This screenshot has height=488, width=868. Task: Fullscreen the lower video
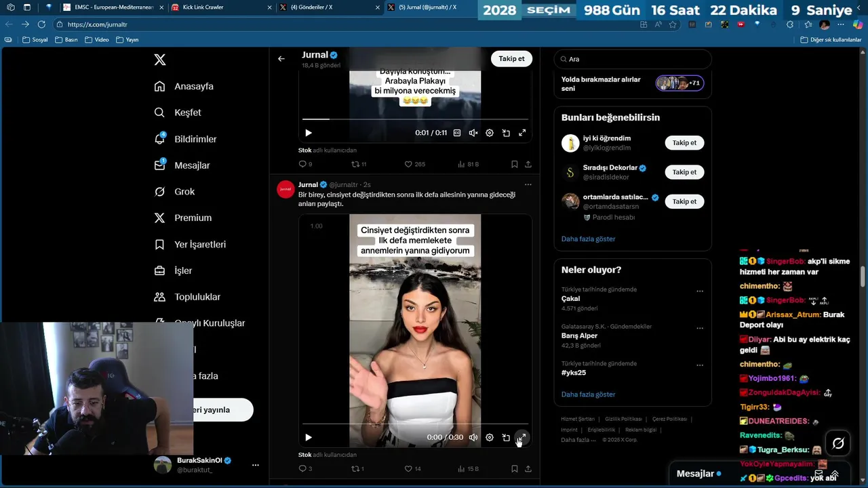pos(522,437)
